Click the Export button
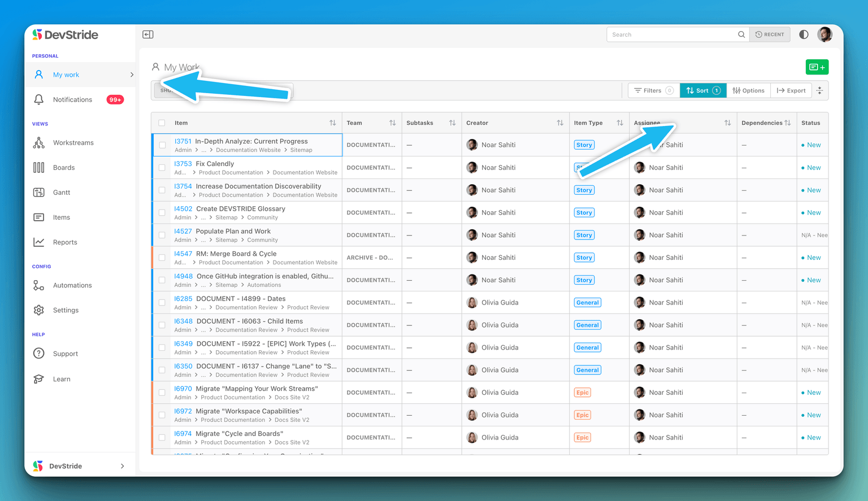Viewport: 868px width, 501px height. 791,90
